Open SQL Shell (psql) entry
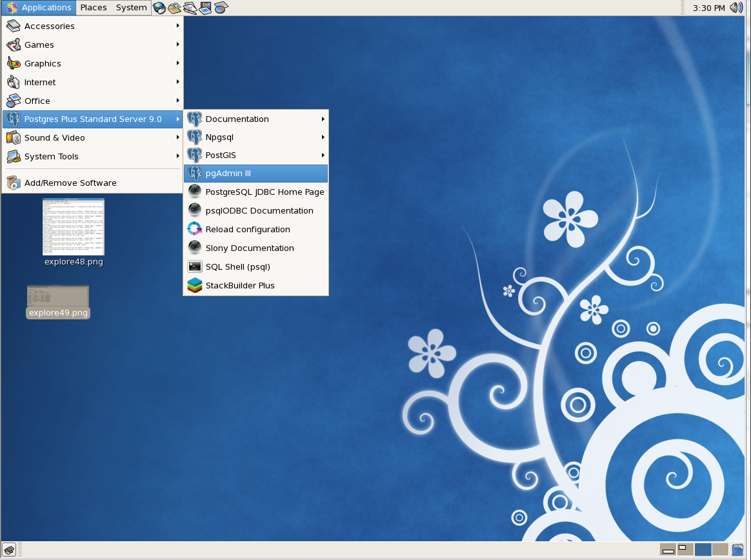The width and height of the screenshot is (751, 560). [255, 267]
